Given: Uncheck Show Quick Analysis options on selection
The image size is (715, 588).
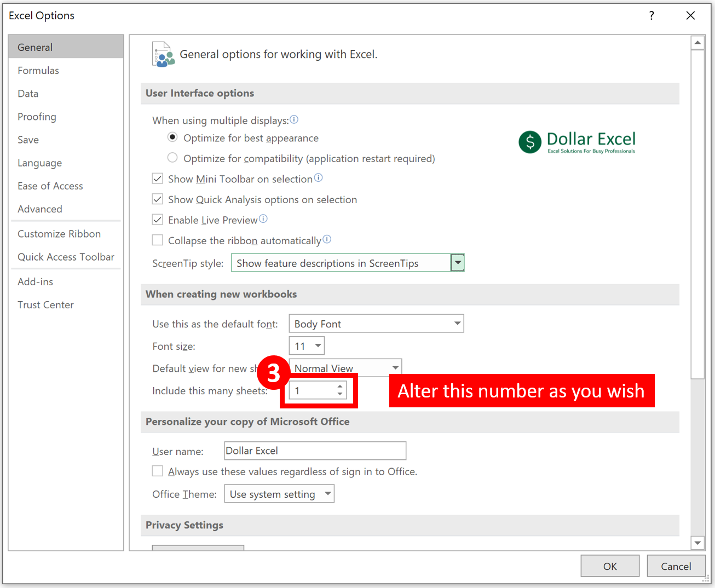Looking at the screenshot, I should coord(158,199).
